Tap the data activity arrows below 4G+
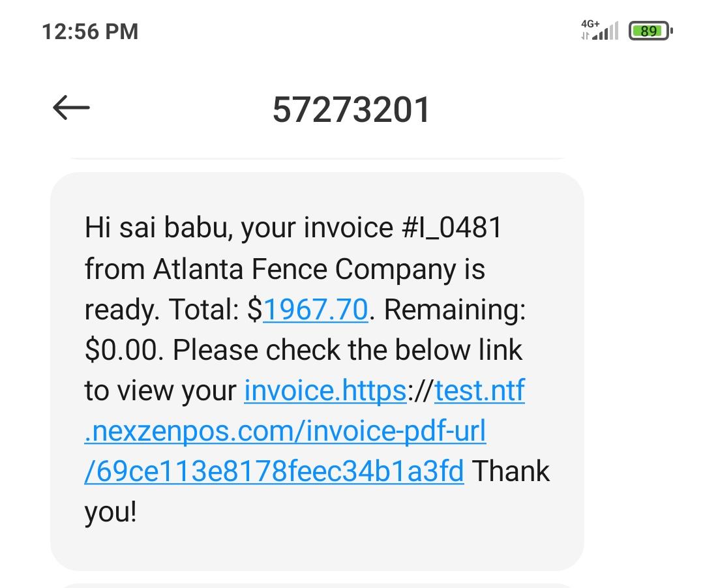Viewport: 703px width, 588px height. (x=584, y=35)
